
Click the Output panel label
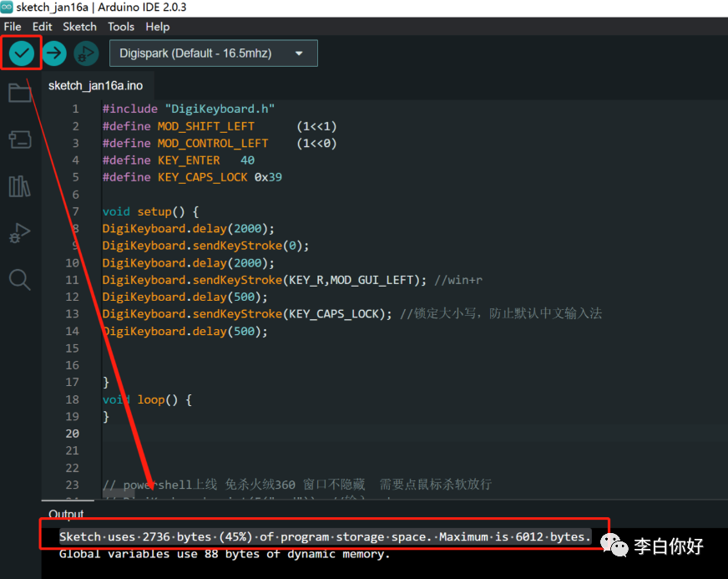pos(66,514)
